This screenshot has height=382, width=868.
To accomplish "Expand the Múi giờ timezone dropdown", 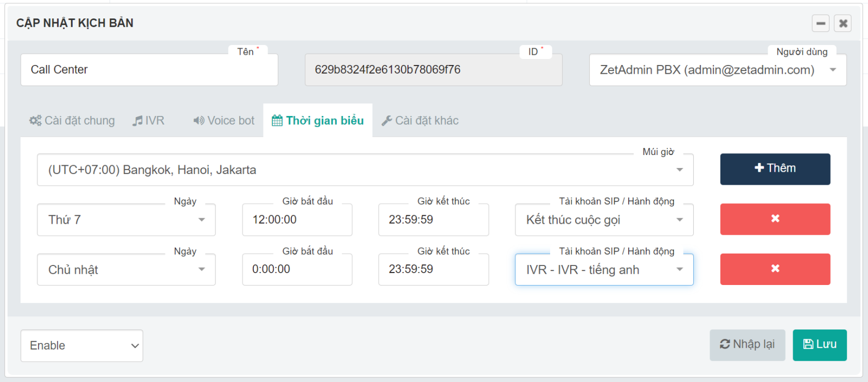I will click(365, 170).
